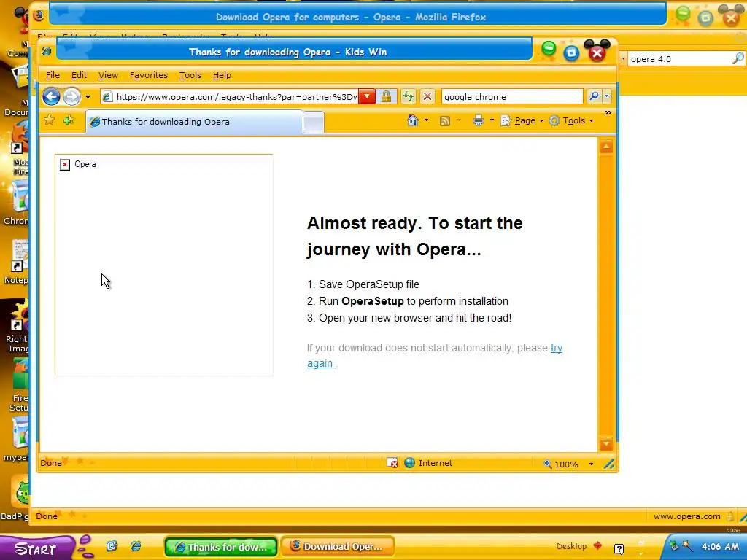747x560 pixels.
Task: Open the Page menu in command bar
Action: coord(522,120)
